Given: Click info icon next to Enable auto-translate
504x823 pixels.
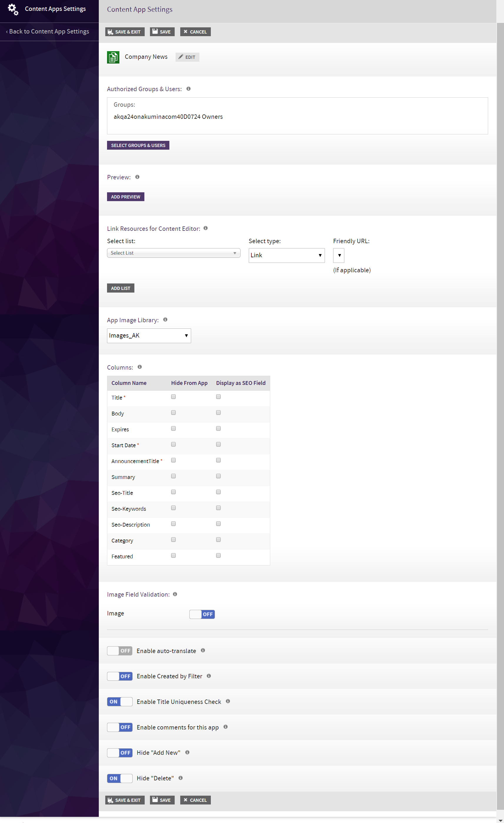Looking at the screenshot, I should 203,650.
